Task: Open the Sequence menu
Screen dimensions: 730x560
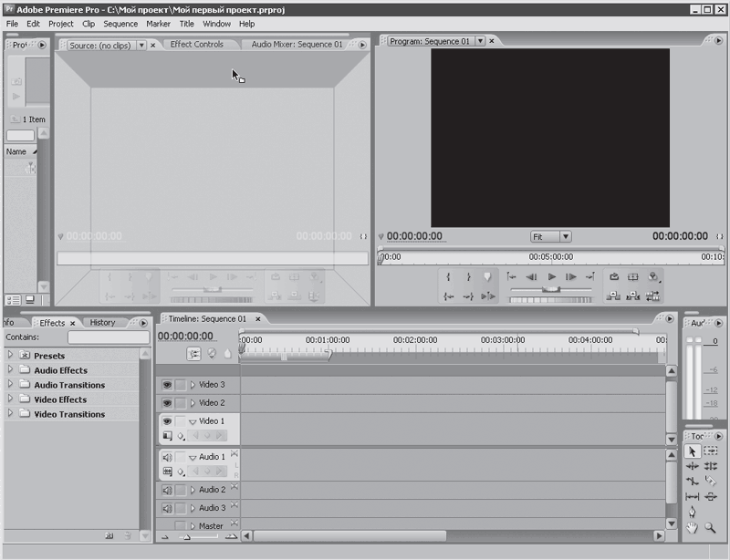Action: click(x=120, y=24)
